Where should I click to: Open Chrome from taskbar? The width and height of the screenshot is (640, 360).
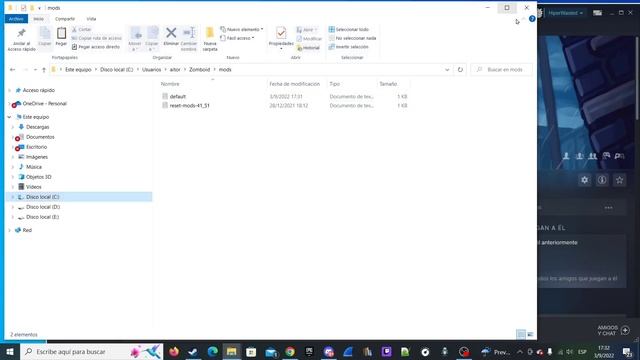tap(290, 352)
